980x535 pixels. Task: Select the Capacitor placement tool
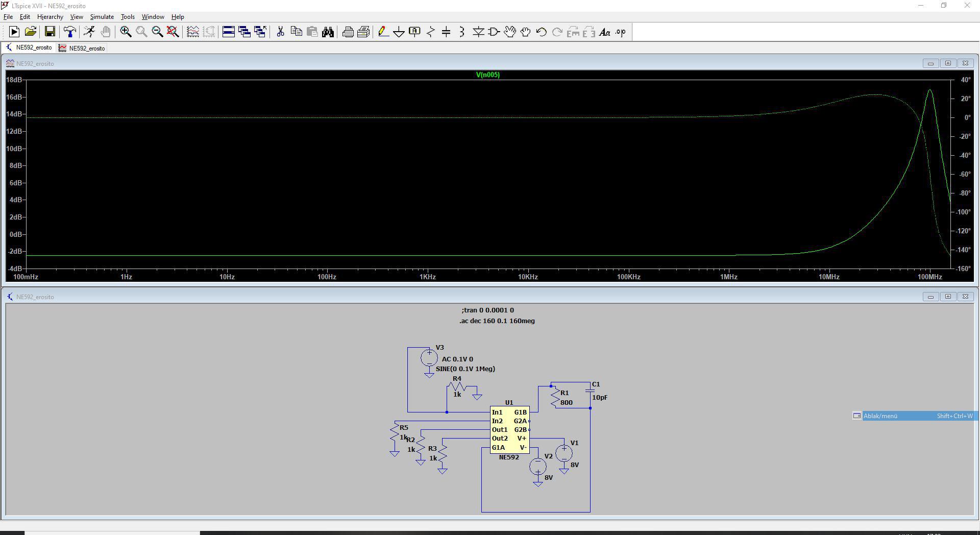[446, 32]
